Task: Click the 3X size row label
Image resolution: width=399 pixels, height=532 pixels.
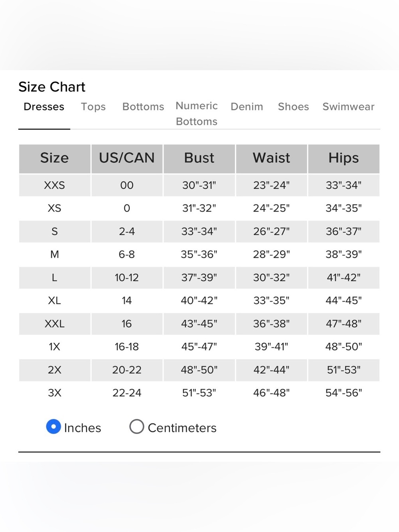Action: 55,393
